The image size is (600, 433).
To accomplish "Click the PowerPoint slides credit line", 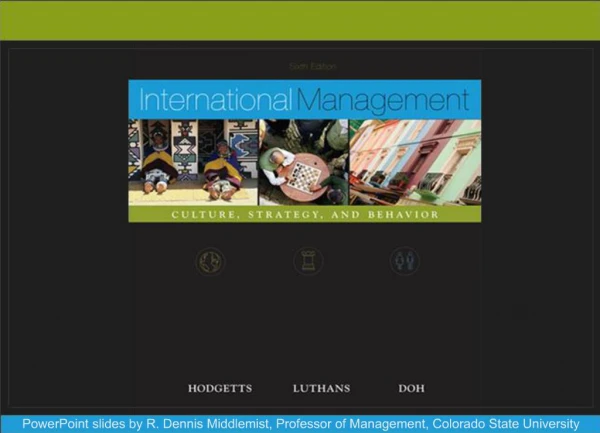I will pos(300,424).
